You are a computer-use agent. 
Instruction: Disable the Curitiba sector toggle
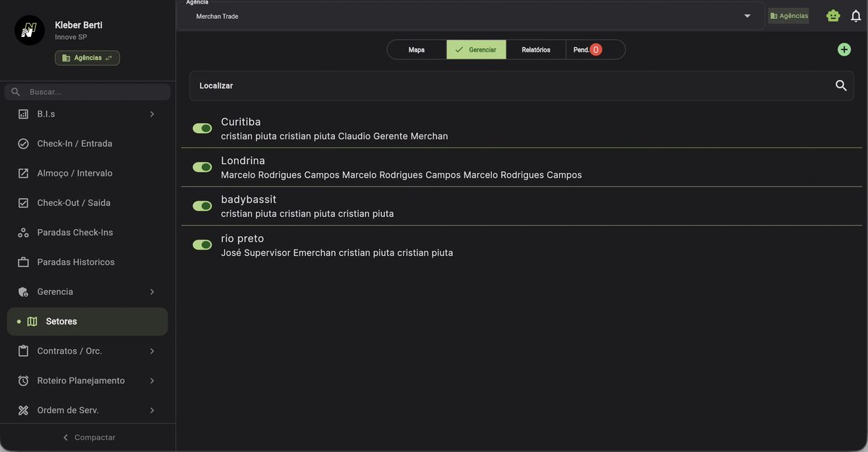pyautogui.click(x=202, y=128)
